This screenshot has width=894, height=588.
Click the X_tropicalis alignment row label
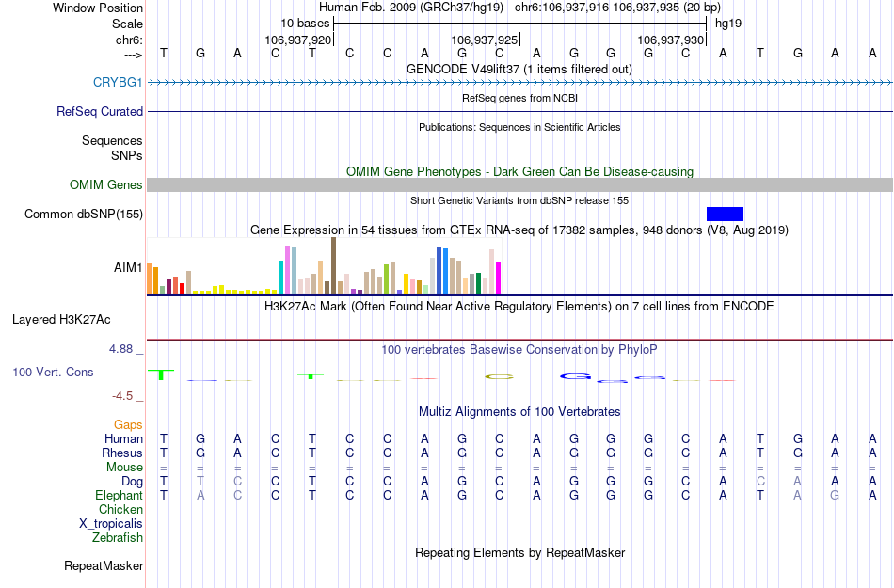point(111,523)
